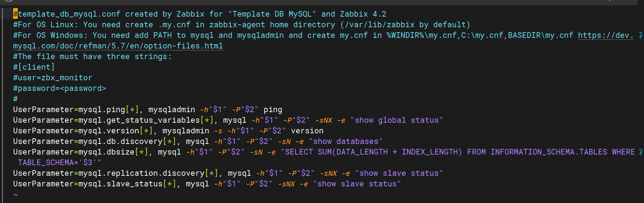Click the word 'version' ending the mysqladmin -s line
Screen dimensions: 644x203
pyautogui.click(x=307, y=131)
